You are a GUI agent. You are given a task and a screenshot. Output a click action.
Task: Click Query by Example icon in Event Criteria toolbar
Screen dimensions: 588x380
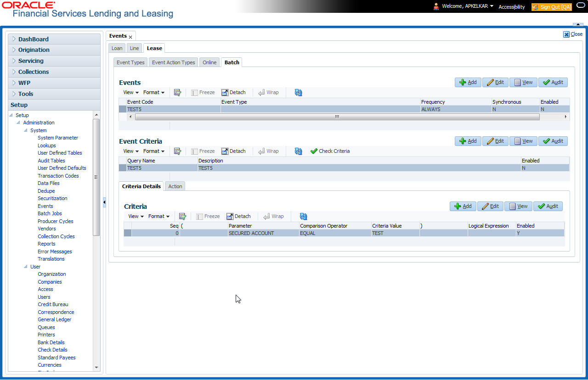pos(177,151)
